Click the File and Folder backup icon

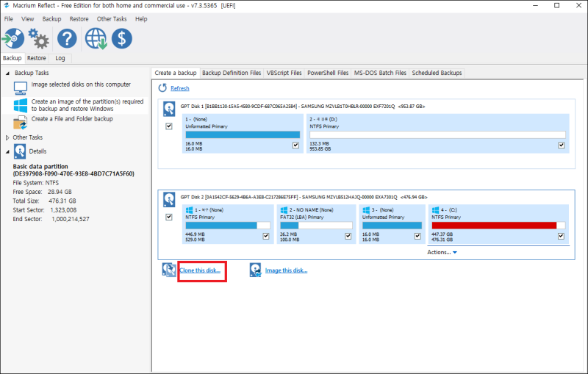(21, 123)
